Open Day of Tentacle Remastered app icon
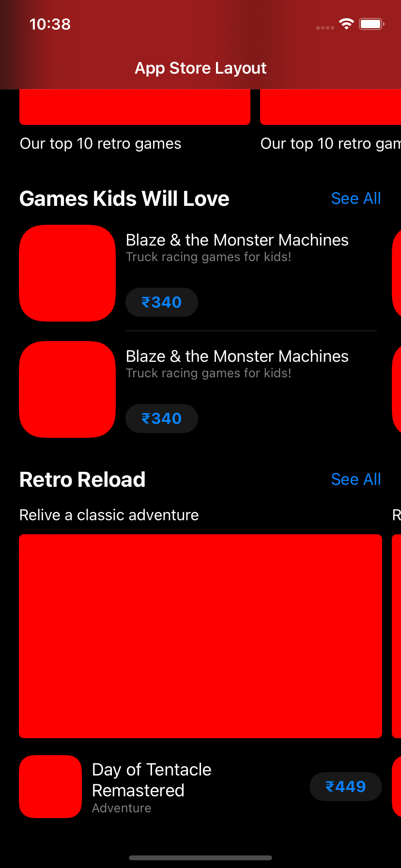 (50, 787)
